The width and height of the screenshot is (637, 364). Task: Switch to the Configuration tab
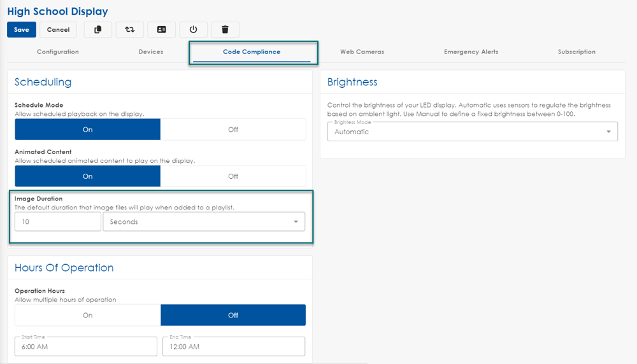[x=58, y=52]
